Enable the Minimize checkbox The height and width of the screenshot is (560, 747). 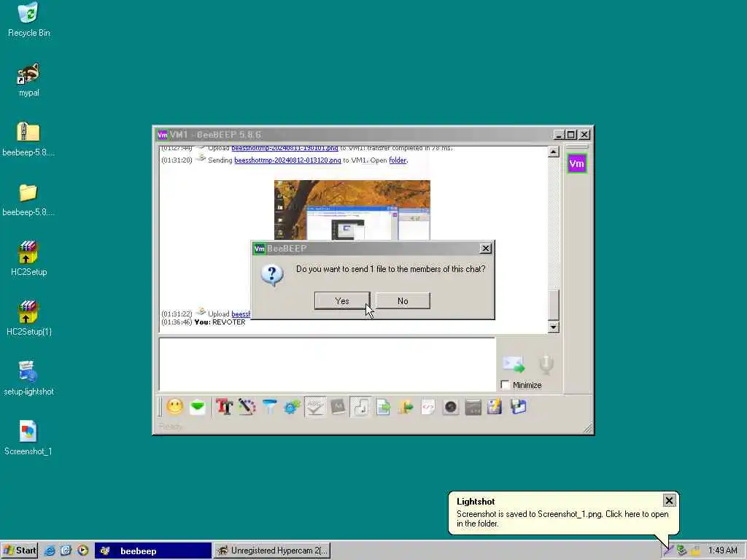point(506,385)
